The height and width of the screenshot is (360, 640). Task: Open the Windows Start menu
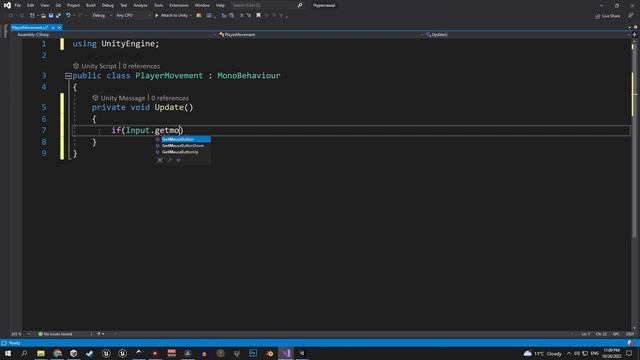8,353
